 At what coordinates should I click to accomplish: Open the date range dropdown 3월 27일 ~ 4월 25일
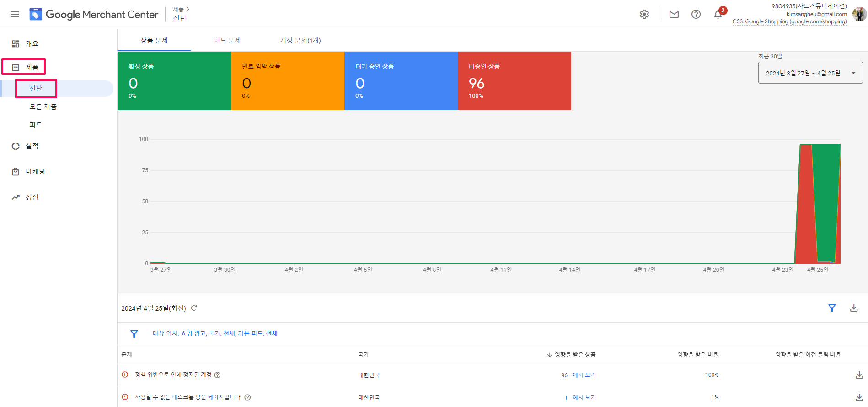810,73
